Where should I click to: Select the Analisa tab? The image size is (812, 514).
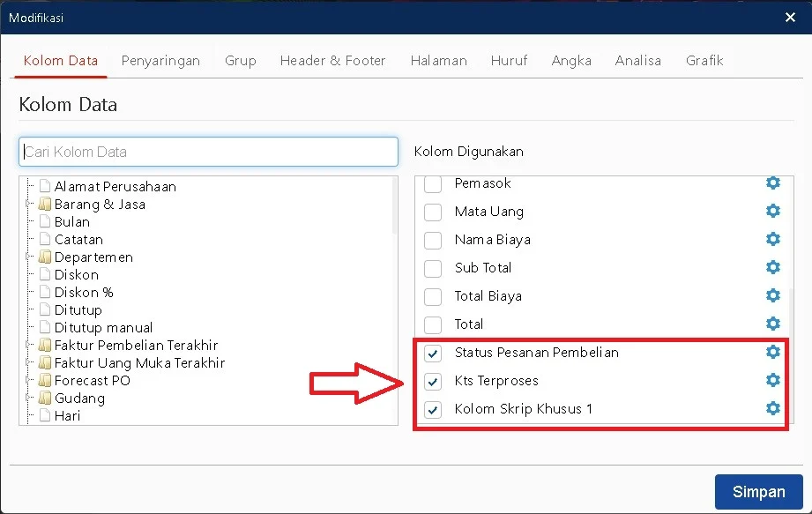click(x=638, y=61)
